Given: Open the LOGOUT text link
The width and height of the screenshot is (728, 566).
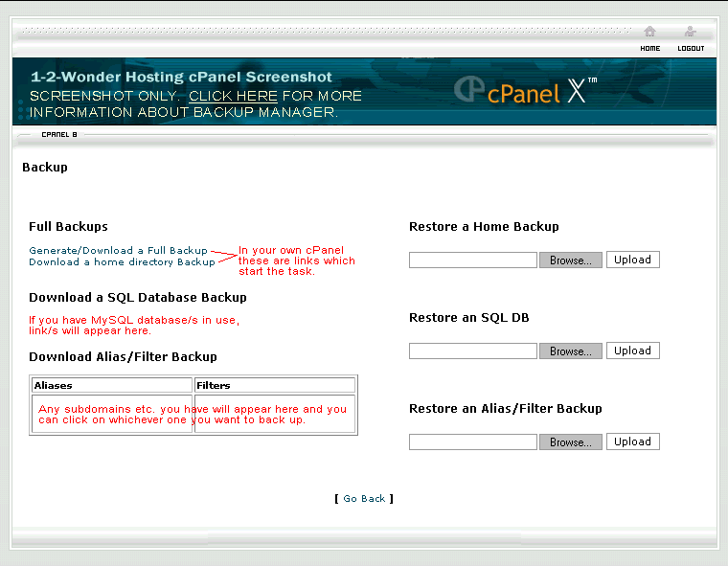Looking at the screenshot, I should pyautogui.click(x=691, y=48).
